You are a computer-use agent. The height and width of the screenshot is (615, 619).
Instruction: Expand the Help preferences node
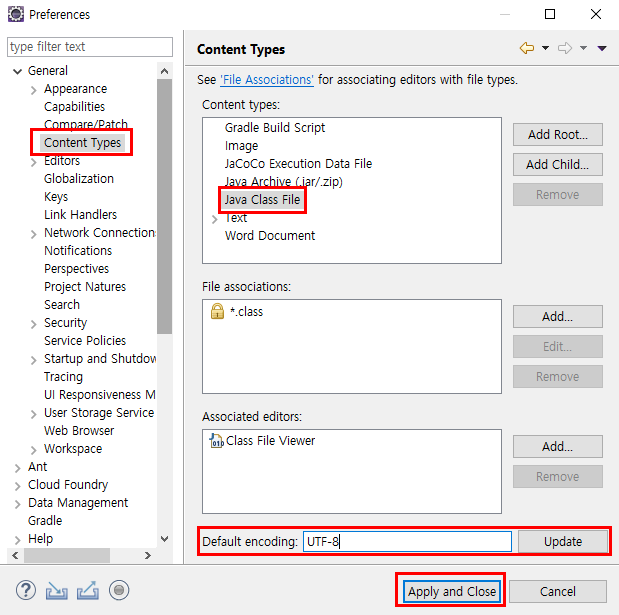pos(17,540)
